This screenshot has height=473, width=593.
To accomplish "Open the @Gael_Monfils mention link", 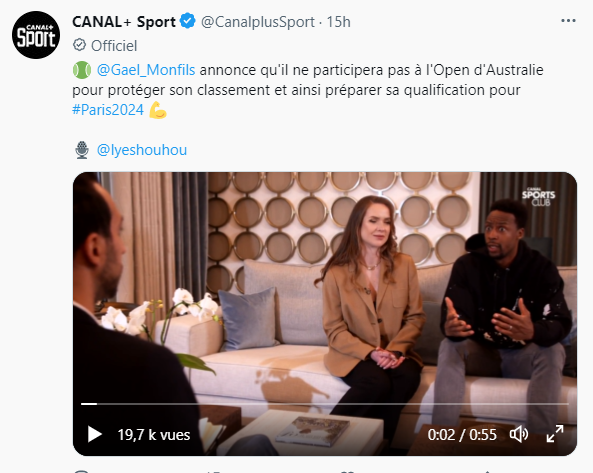I will [x=146, y=70].
